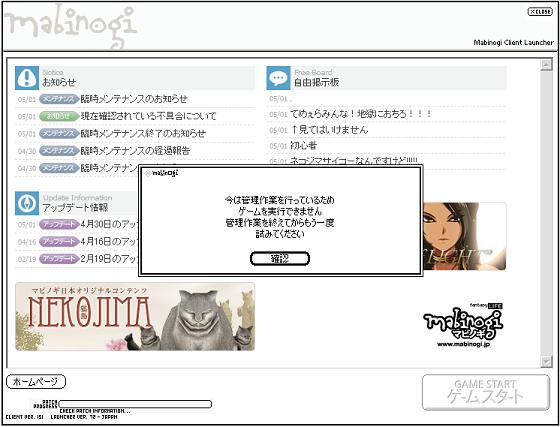The width and height of the screenshot is (560, 427).
Task: Click the GAME START ゲームスタート button
Action: (486, 392)
